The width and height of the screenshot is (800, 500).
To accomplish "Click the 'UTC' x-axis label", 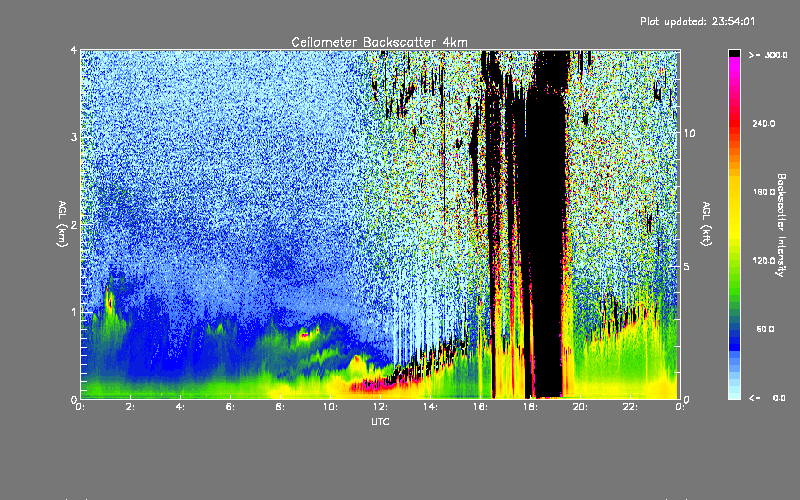I will 380,421.
